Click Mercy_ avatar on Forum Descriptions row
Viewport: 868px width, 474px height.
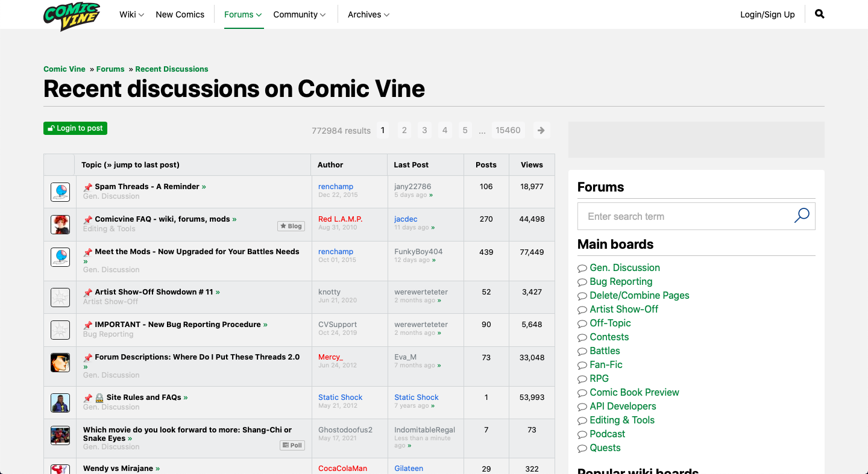tap(60, 363)
